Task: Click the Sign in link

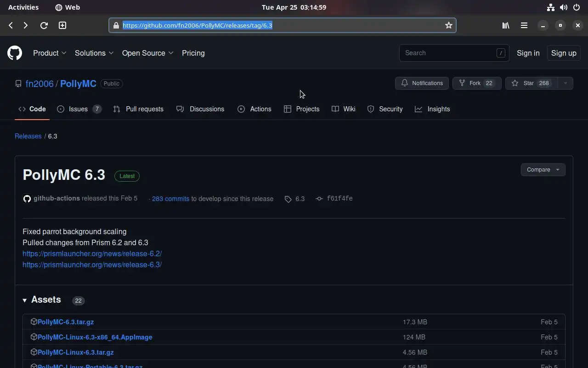Action: (x=528, y=53)
